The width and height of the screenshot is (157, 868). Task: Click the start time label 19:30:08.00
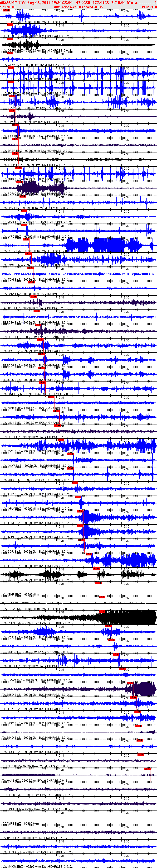[8, 7]
